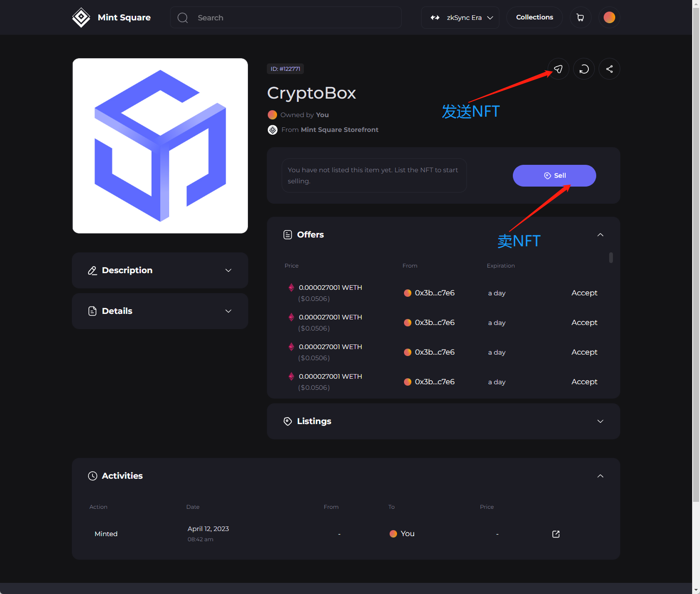Click the page vertical scrollbar
This screenshot has height=594, width=700.
click(x=696, y=255)
